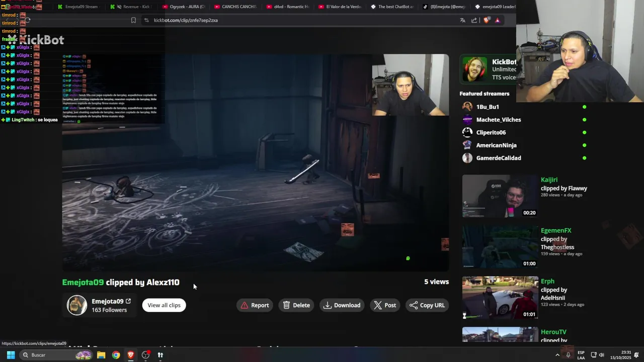
Task: Open Windows Start menu
Action: click(x=11, y=355)
